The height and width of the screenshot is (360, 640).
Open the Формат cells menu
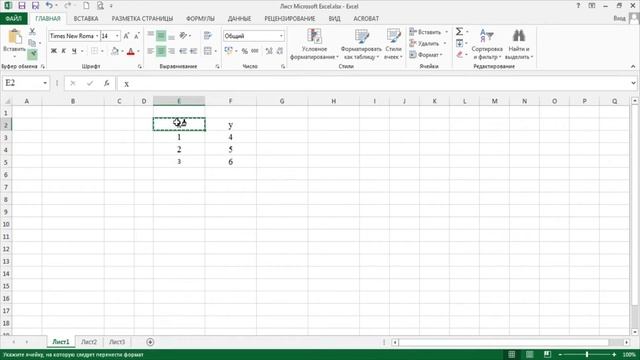point(426,55)
